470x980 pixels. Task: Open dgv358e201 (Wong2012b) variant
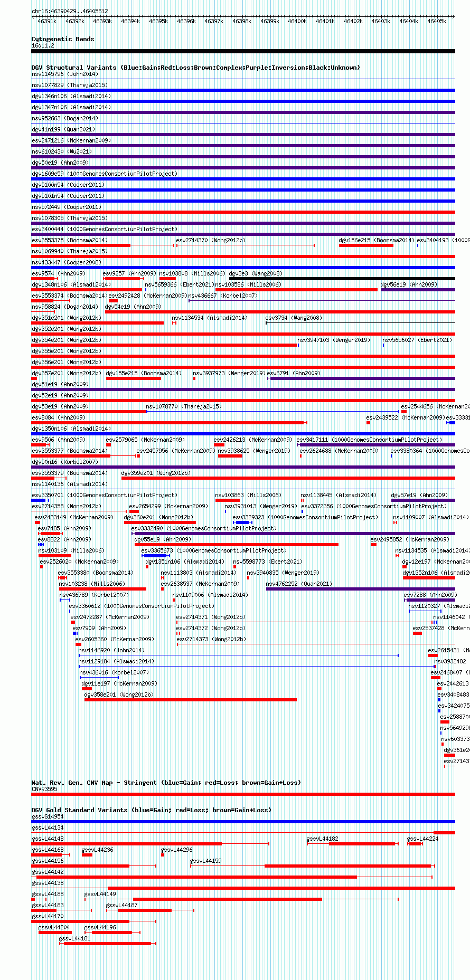[x=119, y=694]
